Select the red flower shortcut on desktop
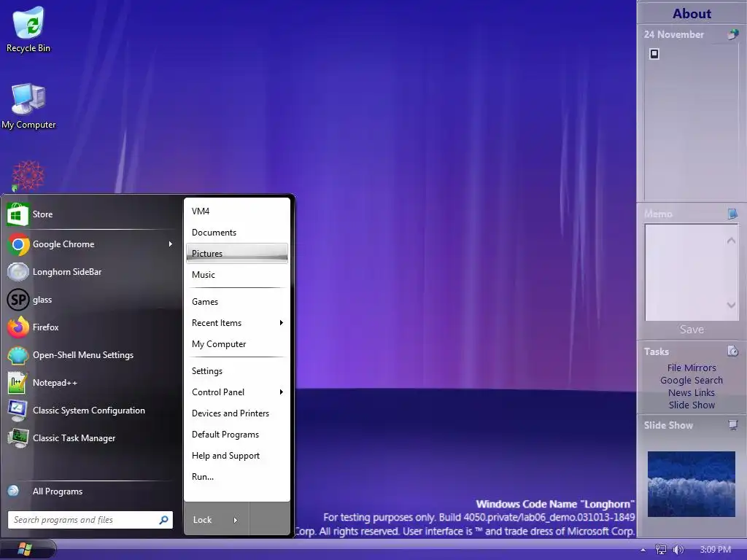This screenshot has width=747, height=560. tap(28, 175)
